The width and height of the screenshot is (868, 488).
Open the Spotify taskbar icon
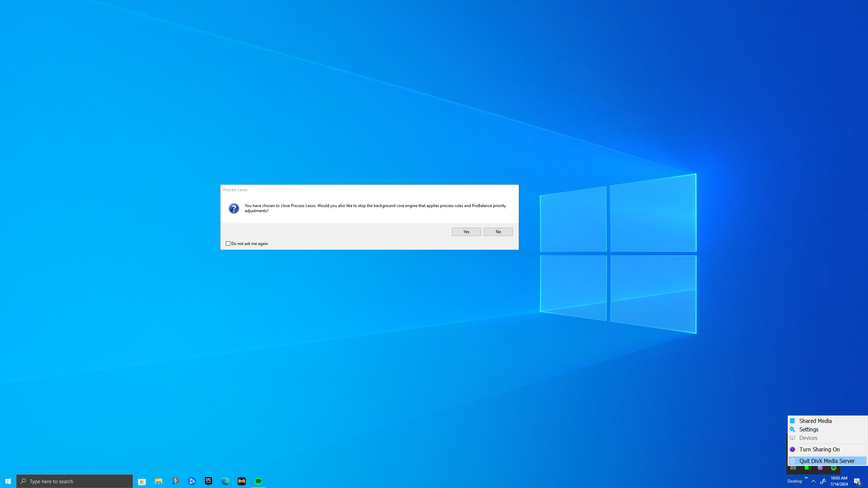(258, 481)
